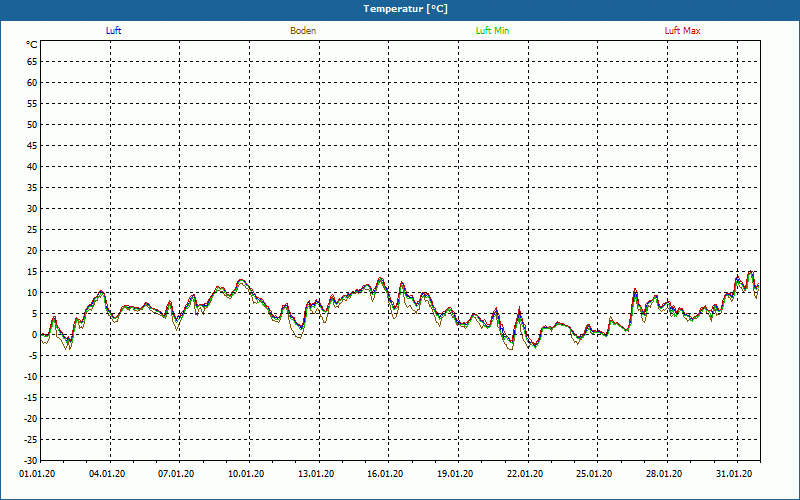Click the 13.01.20 date label

[316, 474]
